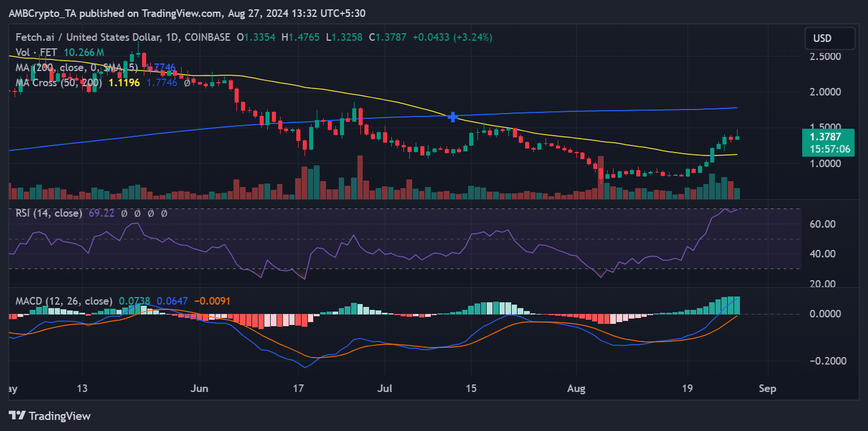Click the 2.5000 price axis label

click(x=826, y=56)
